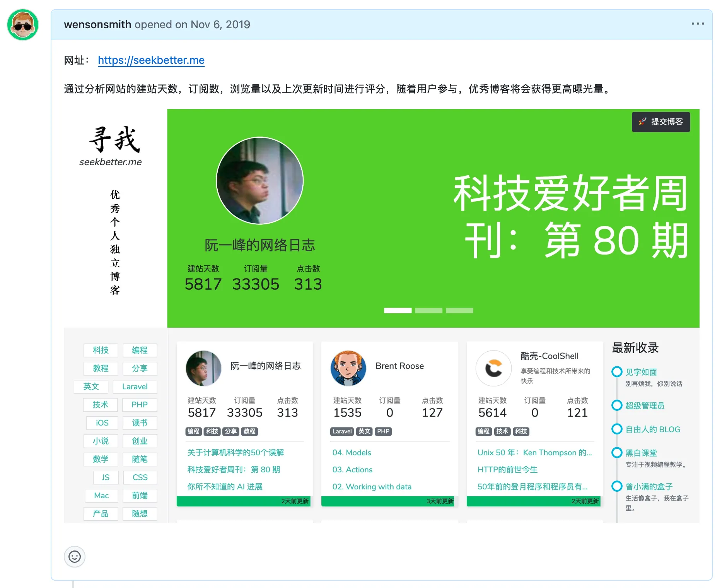Click the Brent Roose cartoon avatar
The height and width of the screenshot is (588, 727).
tap(348, 368)
